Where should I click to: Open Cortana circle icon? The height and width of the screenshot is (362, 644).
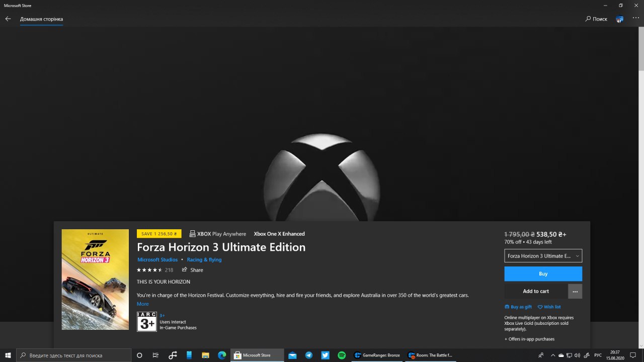tap(139, 355)
